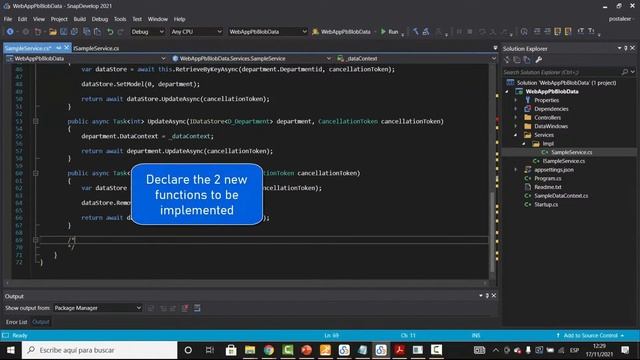Screen dimensions: 640x360
Task: Select Program.cs in Solution Explorer
Action: tap(547, 178)
